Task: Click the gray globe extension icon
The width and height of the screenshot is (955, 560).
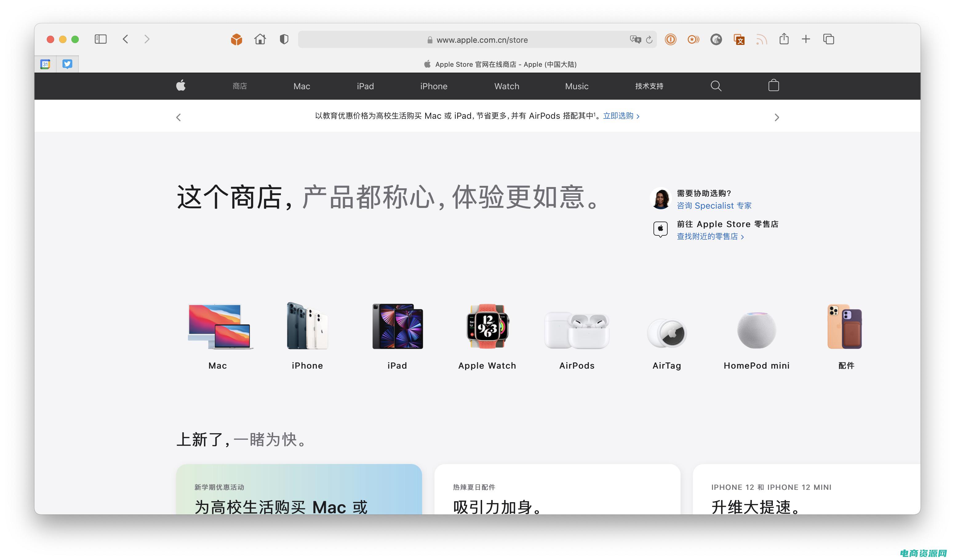Action: click(716, 39)
